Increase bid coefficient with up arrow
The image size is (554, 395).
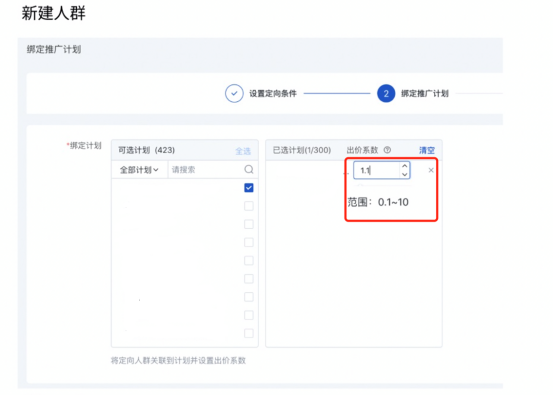click(x=405, y=166)
